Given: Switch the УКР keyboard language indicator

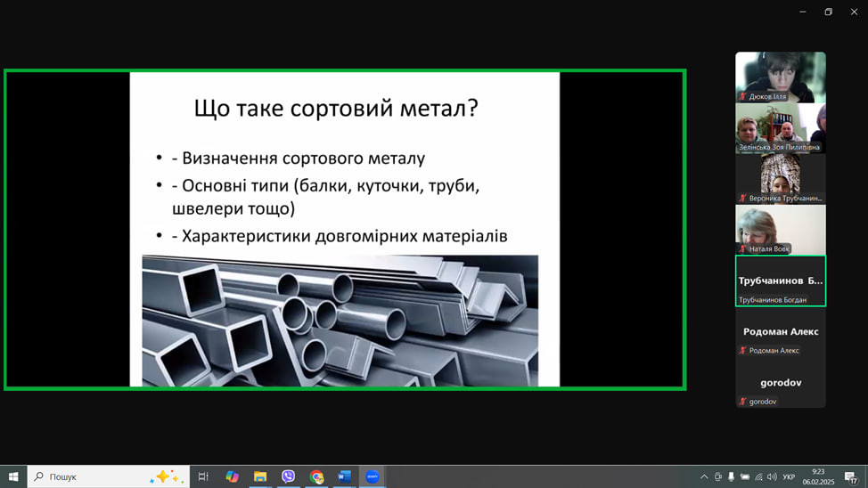Looking at the screenshot, I should pyautogui.click(x=789, y=476).
